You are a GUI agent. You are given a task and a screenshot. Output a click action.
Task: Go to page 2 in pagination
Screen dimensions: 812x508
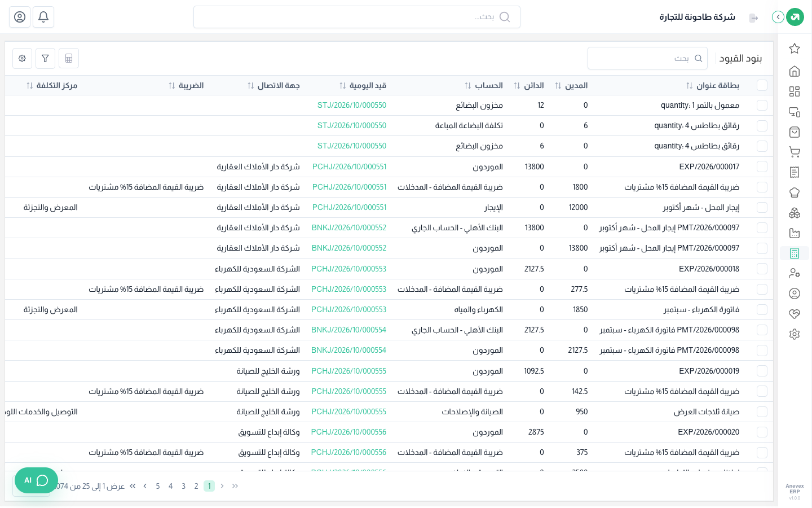point(196,486)
